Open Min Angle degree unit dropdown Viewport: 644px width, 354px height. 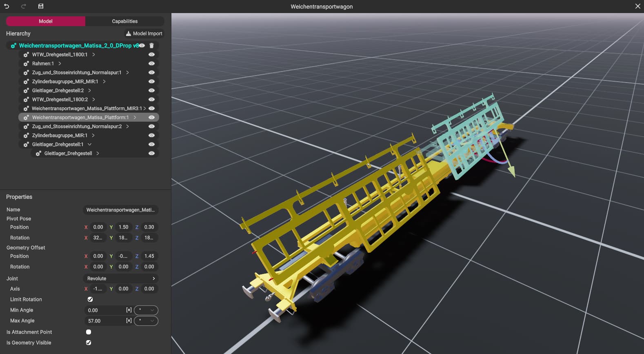coord(146,310)
